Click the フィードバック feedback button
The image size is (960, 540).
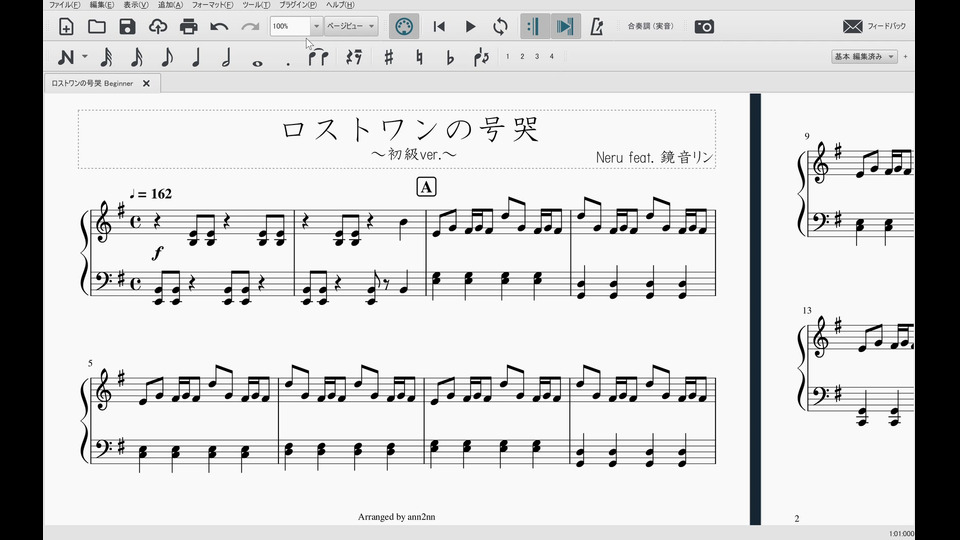874,27
